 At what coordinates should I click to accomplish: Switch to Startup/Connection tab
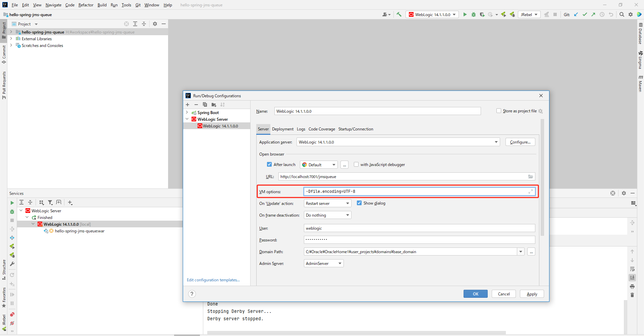[x=356, y=129]
